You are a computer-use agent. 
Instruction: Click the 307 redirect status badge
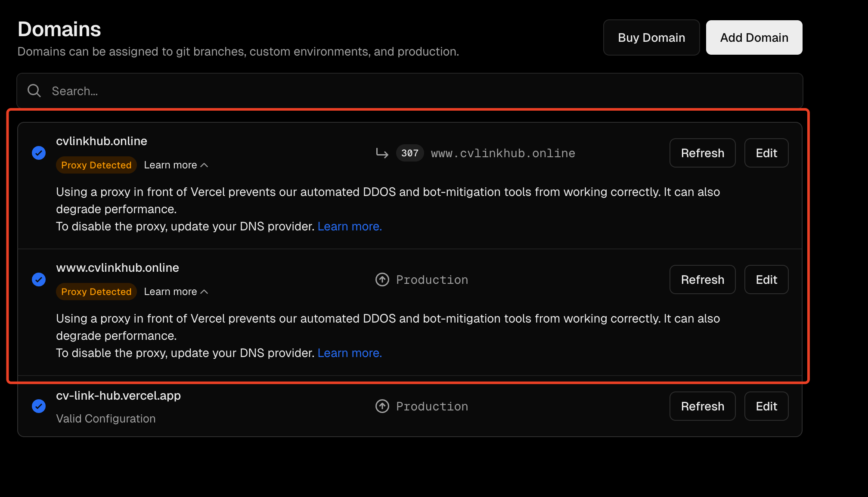[x=409, y=153]
